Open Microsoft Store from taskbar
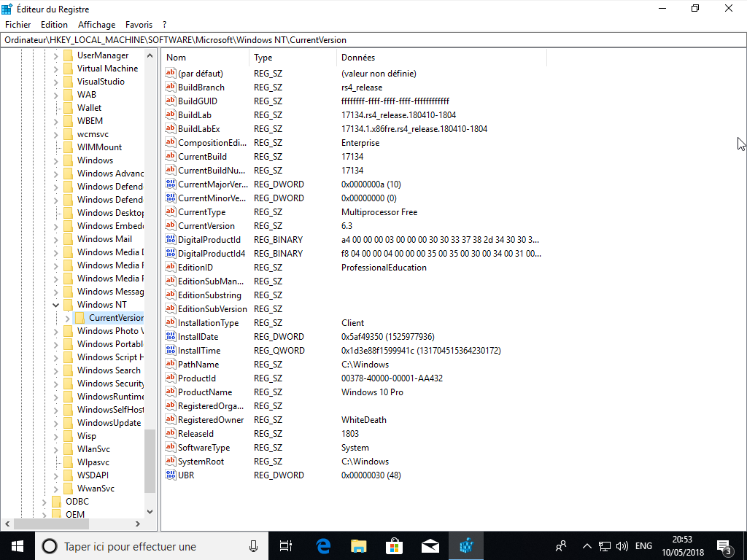747x560 pixels. 395,546
